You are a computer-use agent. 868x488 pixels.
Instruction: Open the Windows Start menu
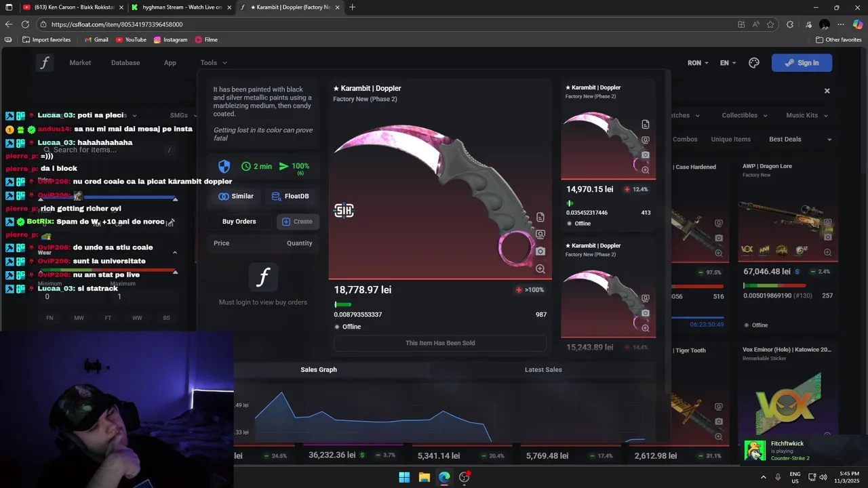click(404, 477)
